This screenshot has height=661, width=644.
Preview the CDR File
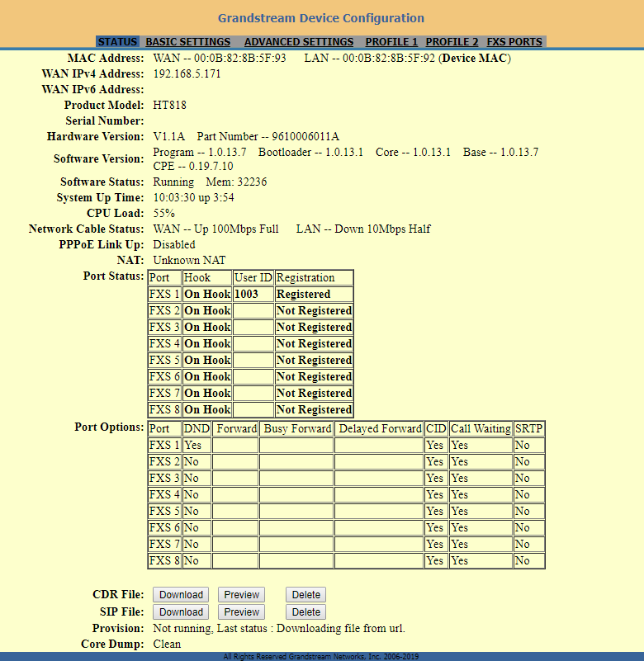[x=241, y=595]
